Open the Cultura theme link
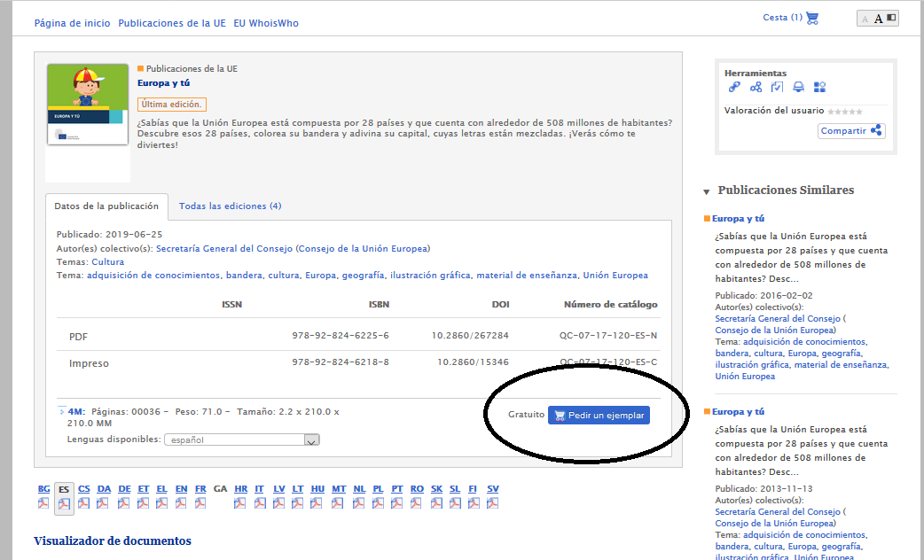This screenshot has height=560, width=924. [108, 262]
